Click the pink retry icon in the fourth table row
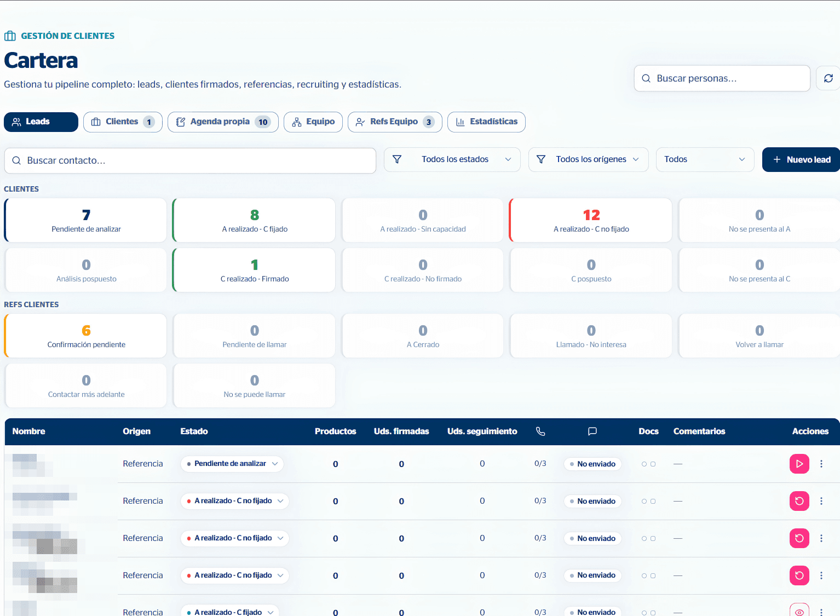 click(x=799, y=575)
